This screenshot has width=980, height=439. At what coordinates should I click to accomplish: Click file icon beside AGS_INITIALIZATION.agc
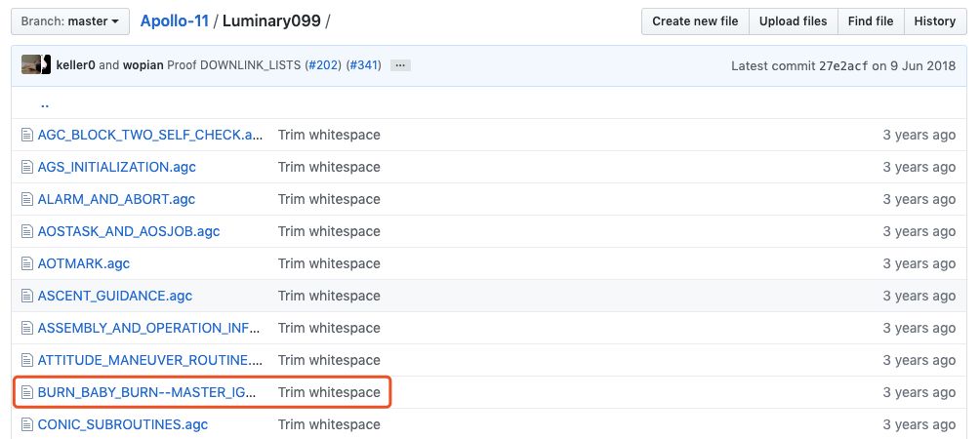[x=27, y=167]
